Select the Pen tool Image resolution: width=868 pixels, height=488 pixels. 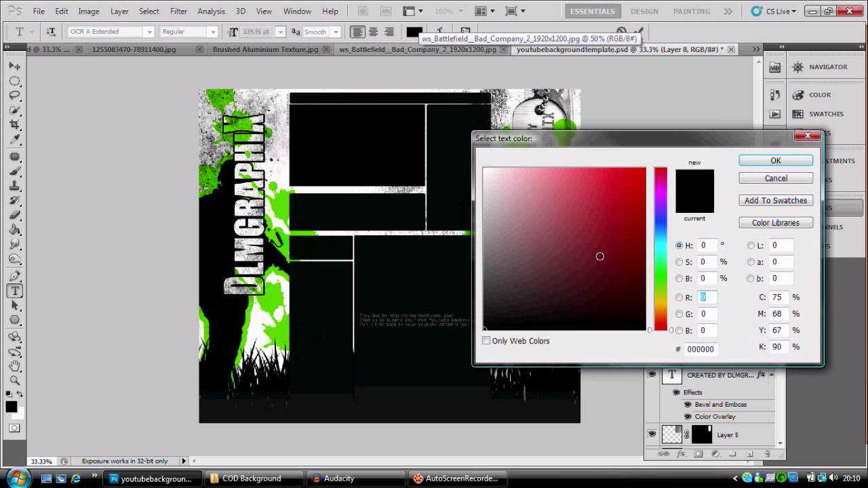(x=14, y=276)
